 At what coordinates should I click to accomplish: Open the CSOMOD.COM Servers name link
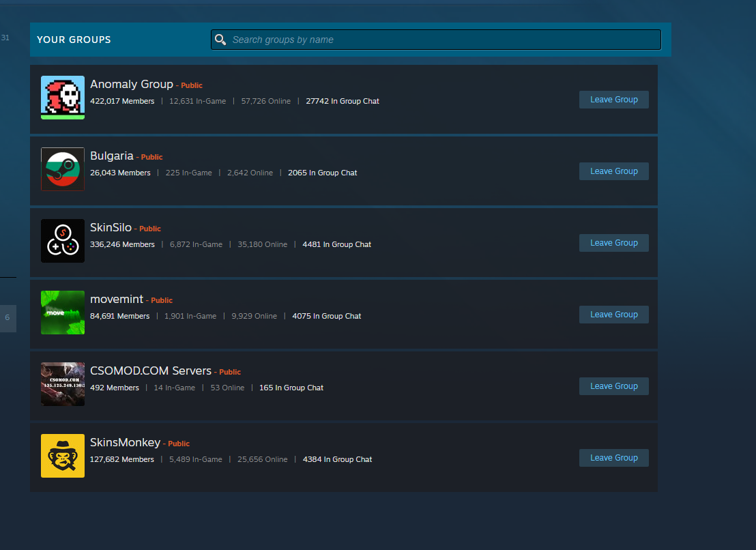tap(151, 371)
